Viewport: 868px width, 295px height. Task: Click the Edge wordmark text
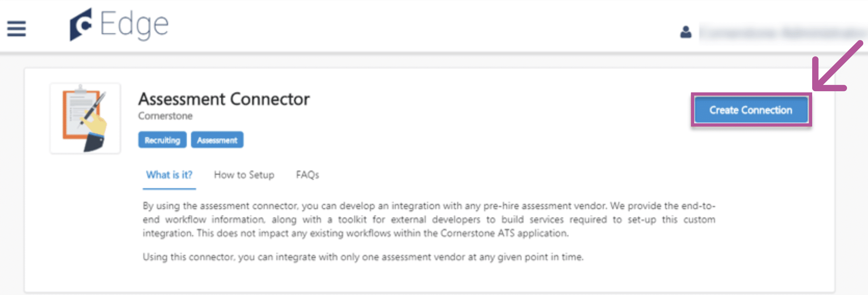point(135,25)
